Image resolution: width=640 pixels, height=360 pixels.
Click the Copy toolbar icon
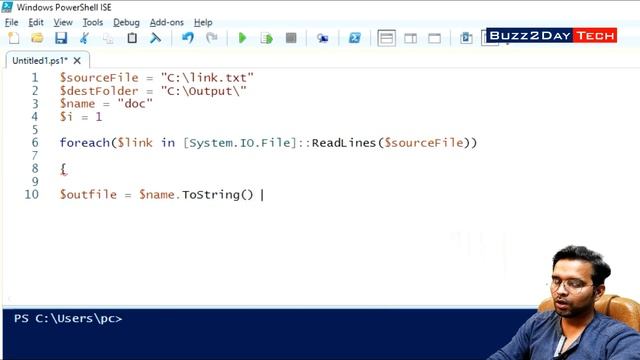pos(108,38)
